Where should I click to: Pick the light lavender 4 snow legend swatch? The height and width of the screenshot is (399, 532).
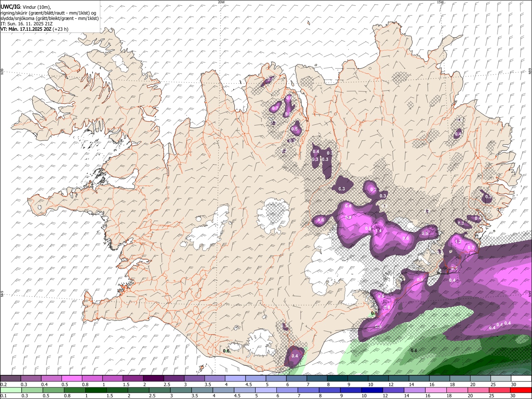tap(235, 378)
